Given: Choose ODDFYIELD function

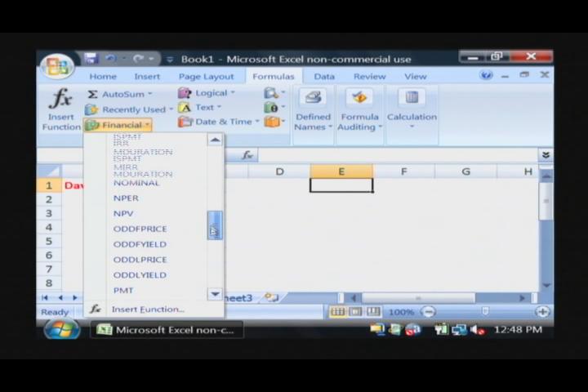Looking at the screenshot, I should coord(140,244).
